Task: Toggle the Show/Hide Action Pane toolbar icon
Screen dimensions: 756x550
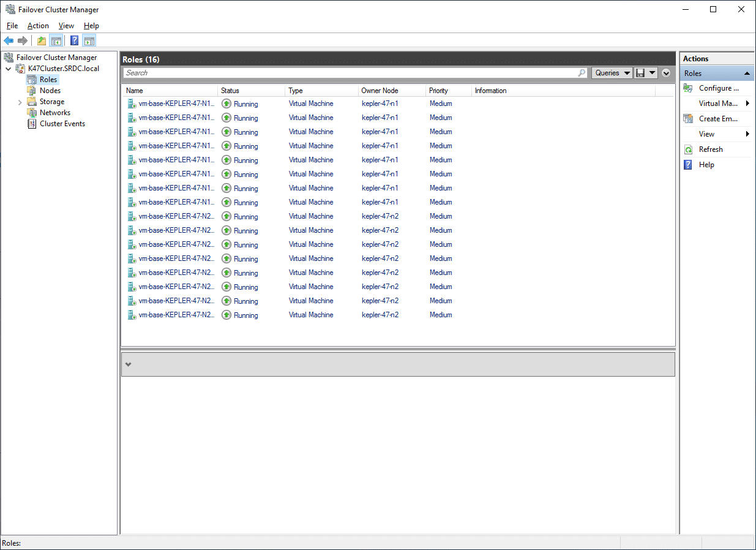Action: pyautogui.click(x=89, y=41)
